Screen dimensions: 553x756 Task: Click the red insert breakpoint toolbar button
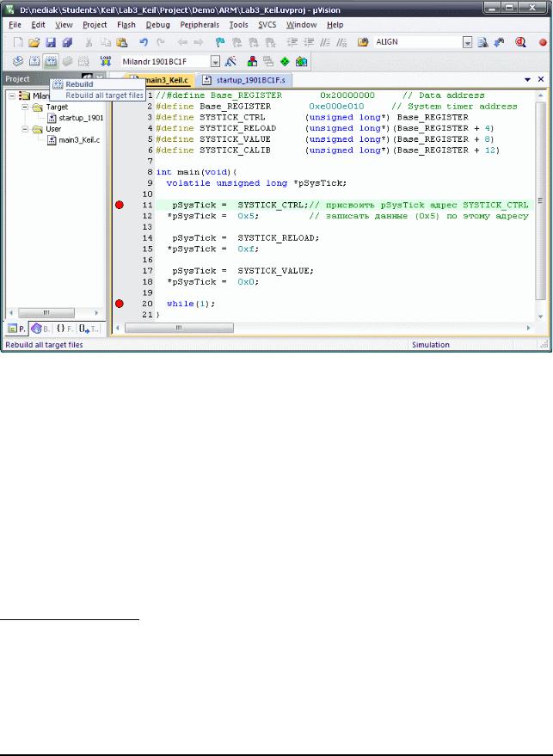pos(543,42)
